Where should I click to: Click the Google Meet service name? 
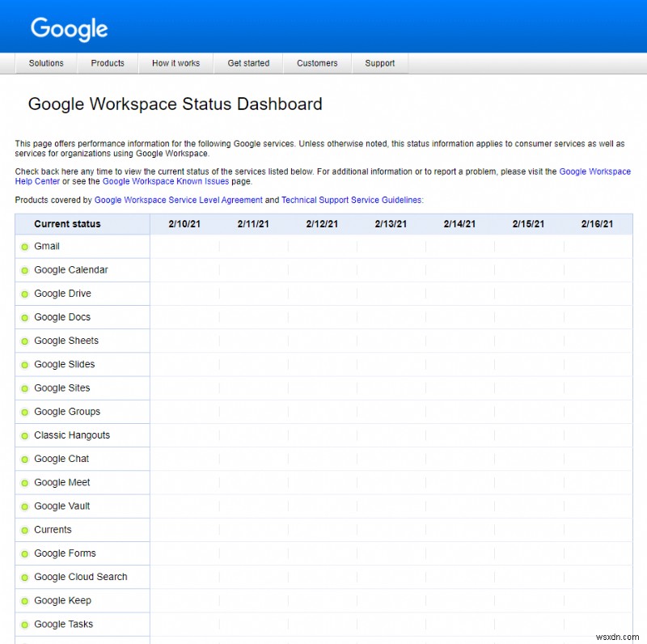coord(62,482)
